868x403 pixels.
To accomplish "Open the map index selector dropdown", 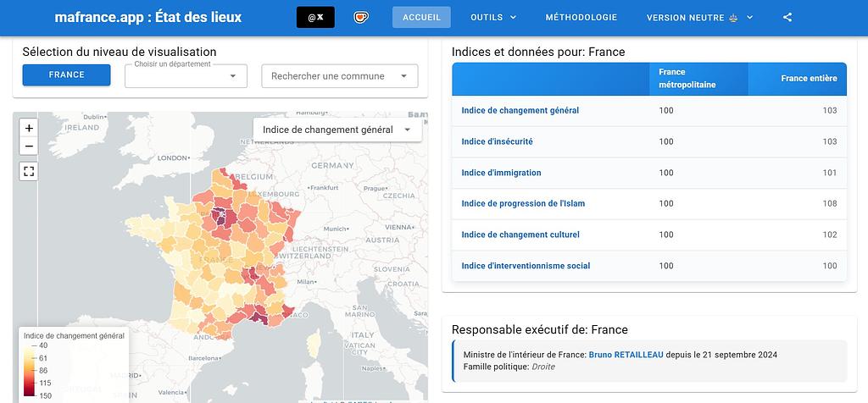I will [x=337, y=130].
